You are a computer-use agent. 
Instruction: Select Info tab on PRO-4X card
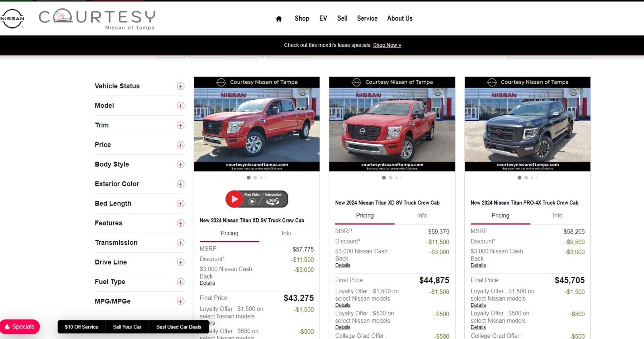(557, 215)
